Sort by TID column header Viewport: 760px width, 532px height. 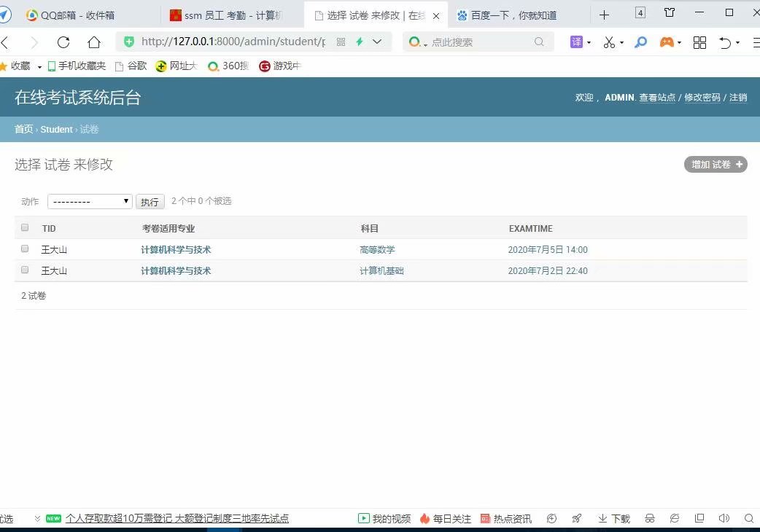(x=49, y=229)
